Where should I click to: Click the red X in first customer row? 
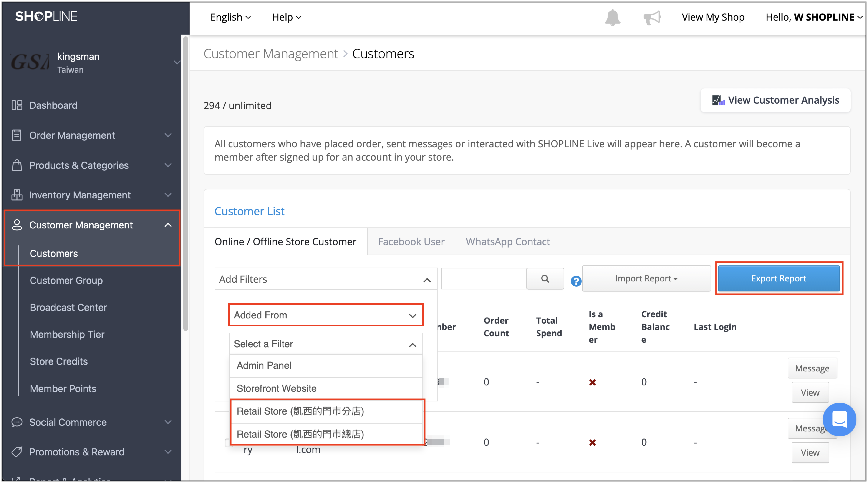click(592, 382)
